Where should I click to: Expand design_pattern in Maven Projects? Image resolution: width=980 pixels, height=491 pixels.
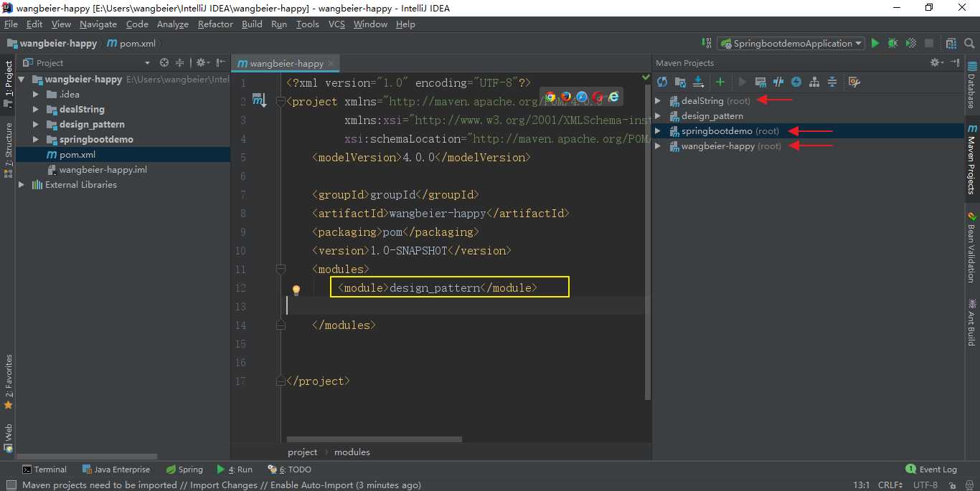click(658, 116)
